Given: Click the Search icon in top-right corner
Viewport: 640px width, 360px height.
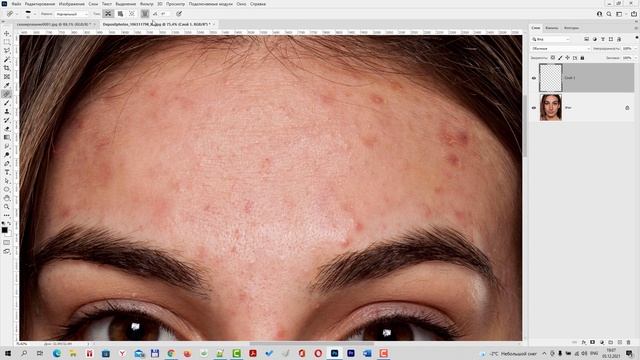Looking at the screenshot, I should click(609, 14).
